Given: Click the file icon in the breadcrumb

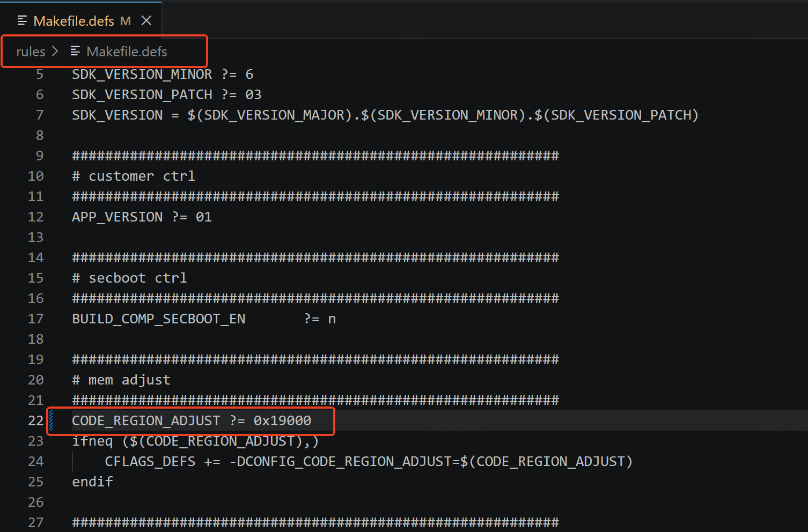Looking at the screenshot, I should 75,51.
